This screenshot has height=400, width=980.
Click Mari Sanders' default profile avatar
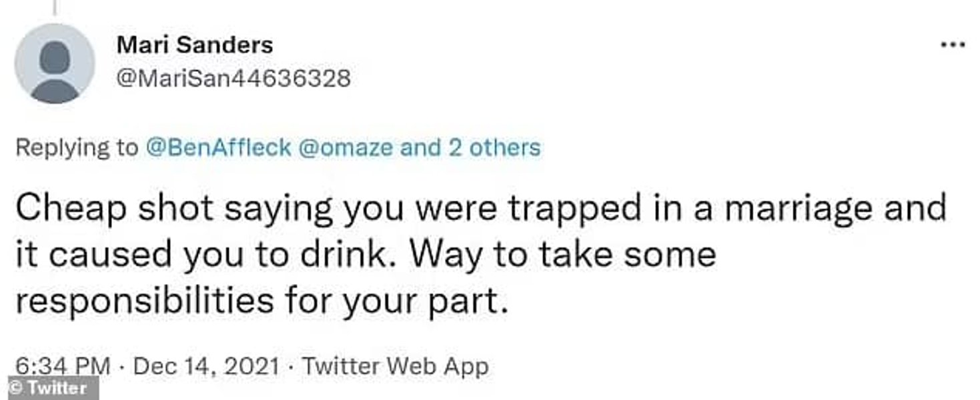coord(55,63)
